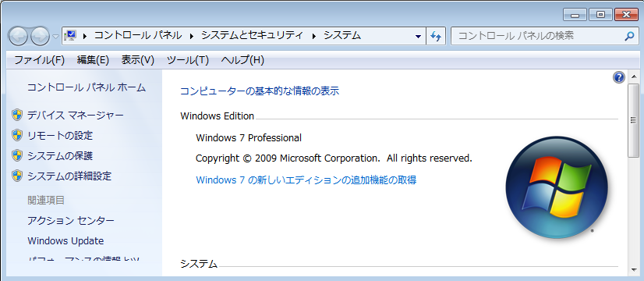Click the shield icon beside システムの詳細設定
This screenshot has width=644, height=281.
[x=17, y=176]
